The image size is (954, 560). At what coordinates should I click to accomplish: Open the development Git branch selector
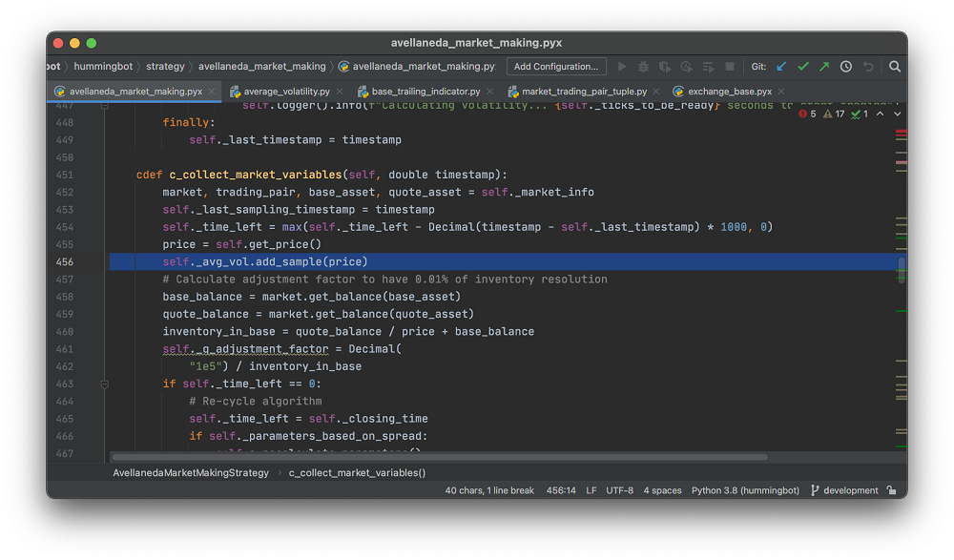click(844, 490)
